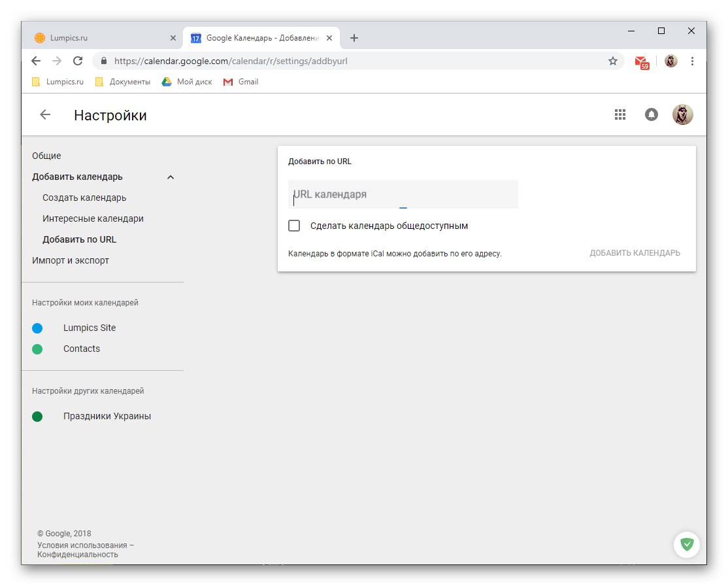Open the notifications bell

[x=651, y=114]
